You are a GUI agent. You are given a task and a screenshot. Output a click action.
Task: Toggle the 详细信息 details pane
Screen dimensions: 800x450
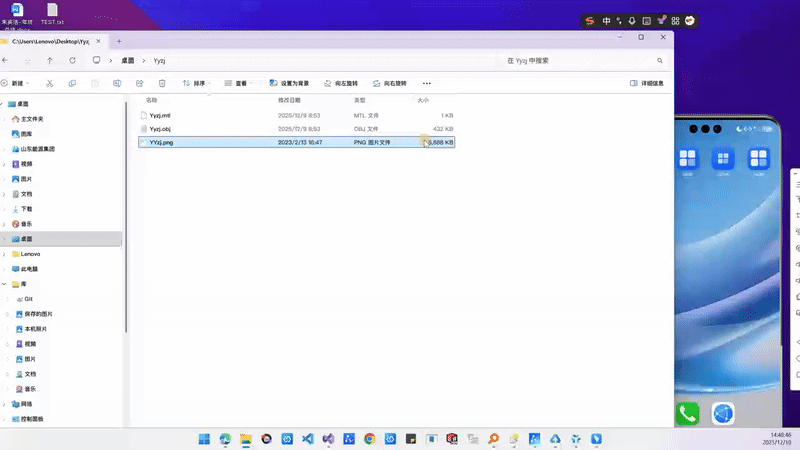tap(646, 83)
